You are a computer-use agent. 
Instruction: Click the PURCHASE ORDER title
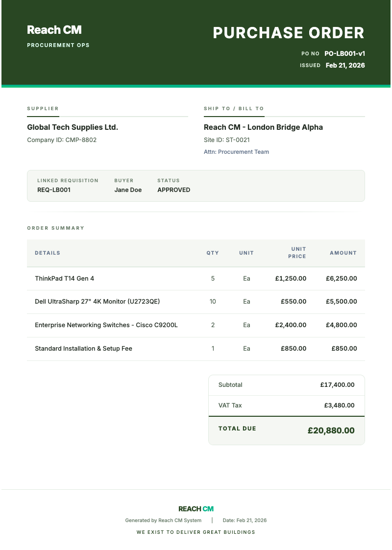289,33
